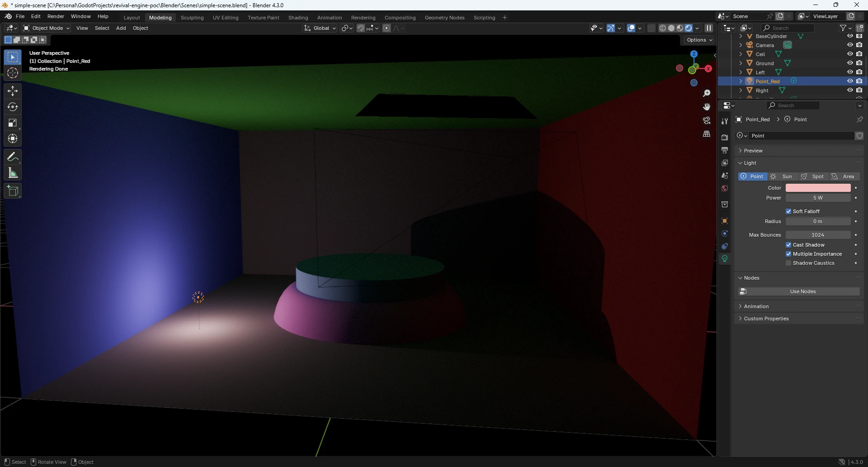This screenshot has height=467, width=868.
Task: Choose the Annotate tool
Action: tap(13, 157)
